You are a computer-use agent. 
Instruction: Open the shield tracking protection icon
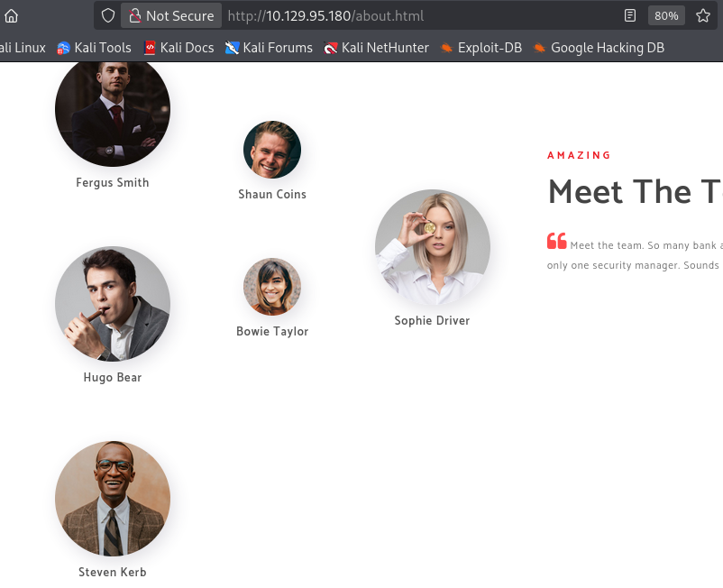(x=108, y=15)
